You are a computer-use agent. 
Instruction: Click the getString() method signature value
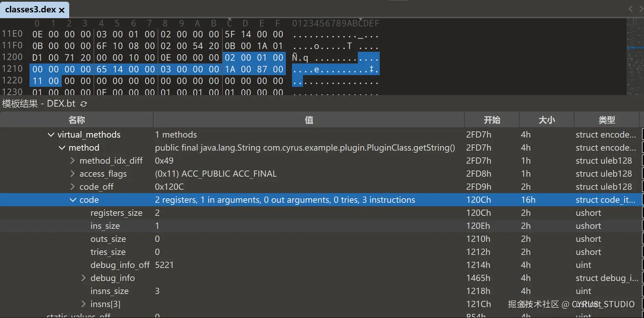click(x=305, y=148)
